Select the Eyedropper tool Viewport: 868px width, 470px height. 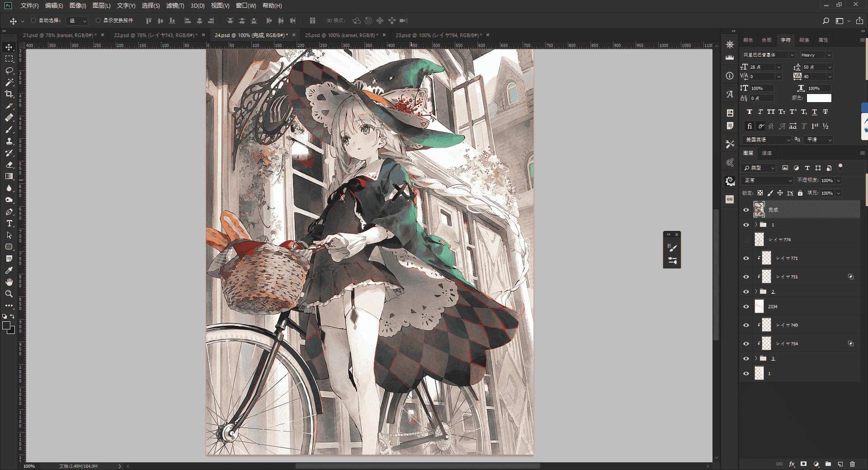click(9, 270)
